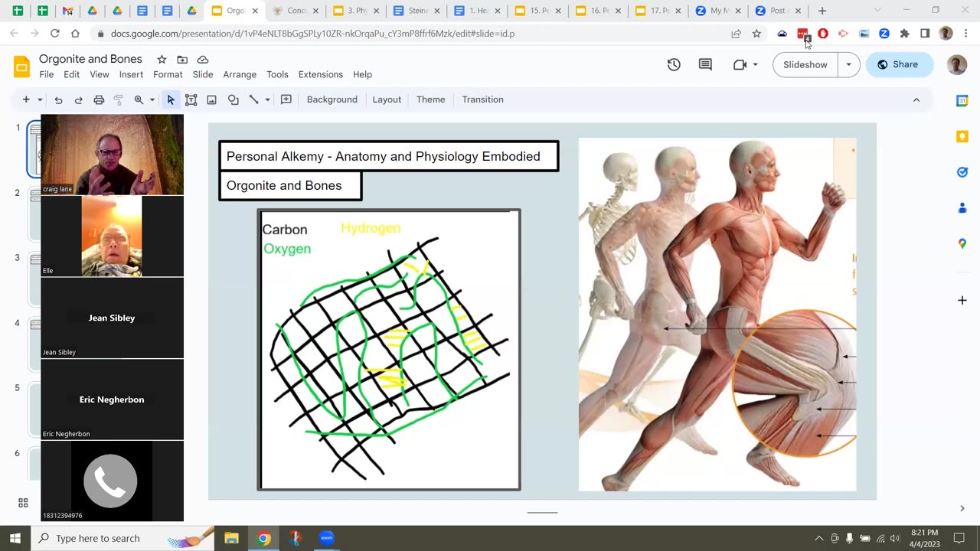
Task: Open version history clock icon
Action: pos(674,64)
